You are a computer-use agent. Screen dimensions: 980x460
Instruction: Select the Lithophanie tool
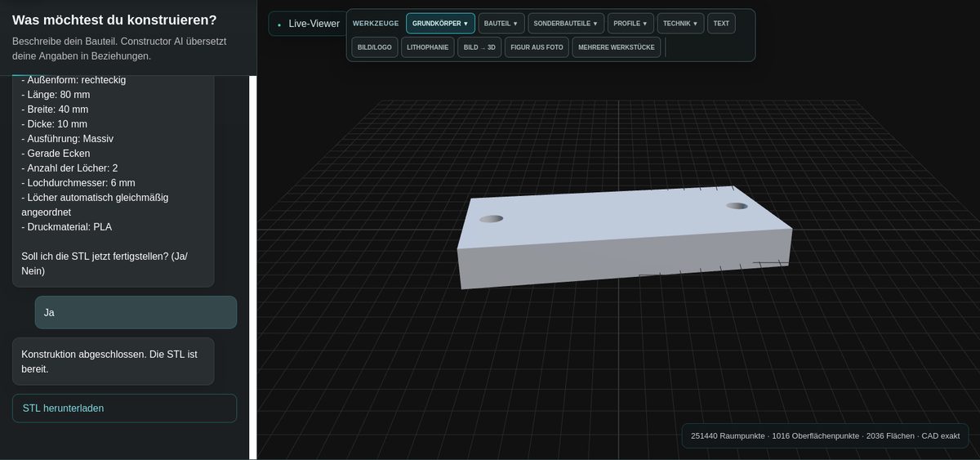pos(428,47)
